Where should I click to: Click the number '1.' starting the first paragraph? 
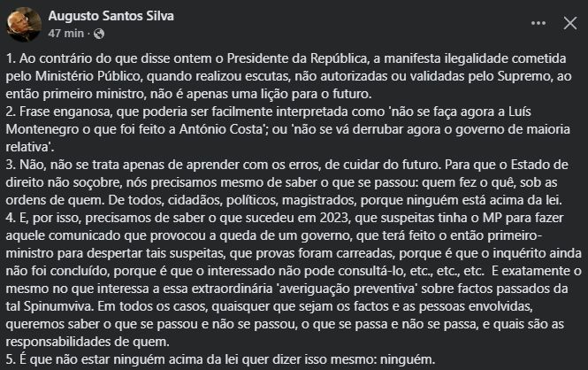[x=11, y=58]
